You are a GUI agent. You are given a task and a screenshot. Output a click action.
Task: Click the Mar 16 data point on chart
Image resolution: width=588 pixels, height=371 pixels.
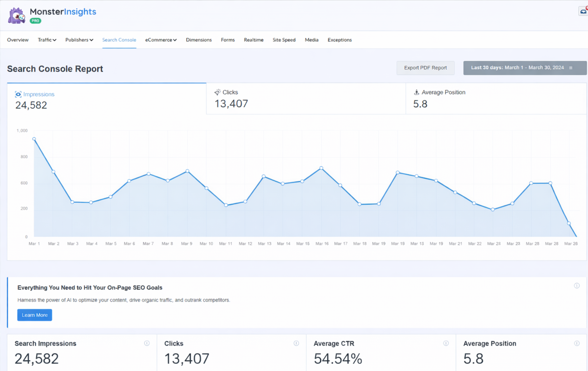tap(321, 168)
